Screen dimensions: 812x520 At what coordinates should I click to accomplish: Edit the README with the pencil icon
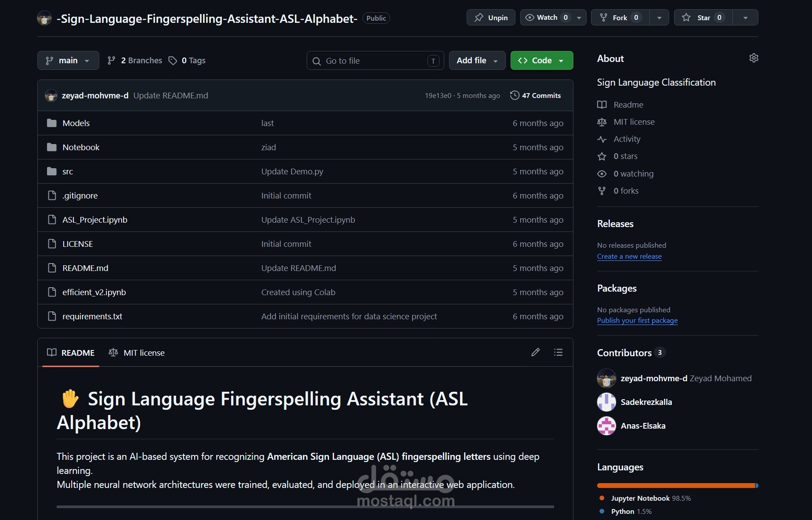[535, 352]
